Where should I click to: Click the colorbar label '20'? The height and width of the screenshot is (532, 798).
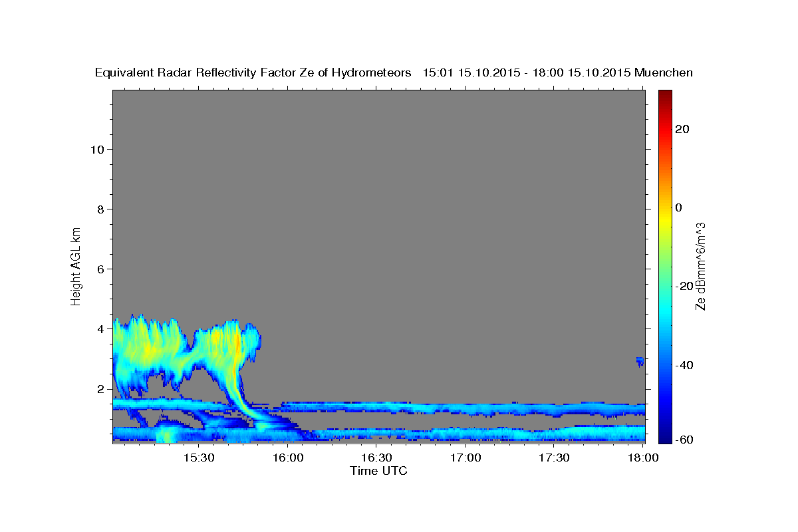tap(682, 129)
